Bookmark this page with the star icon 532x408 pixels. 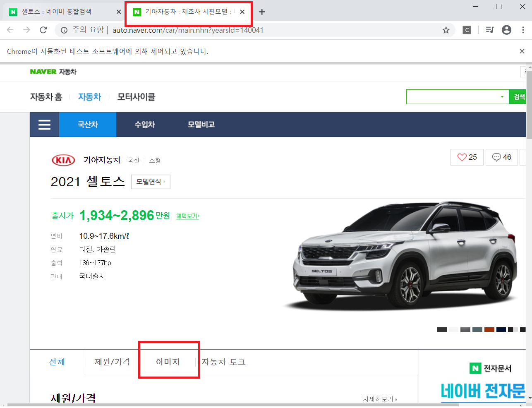click(x=446, y=30)
